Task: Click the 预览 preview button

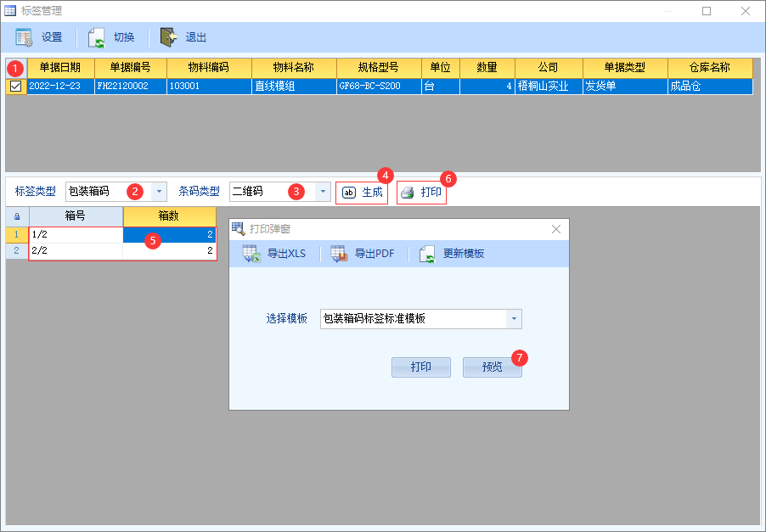Action: 493,367
